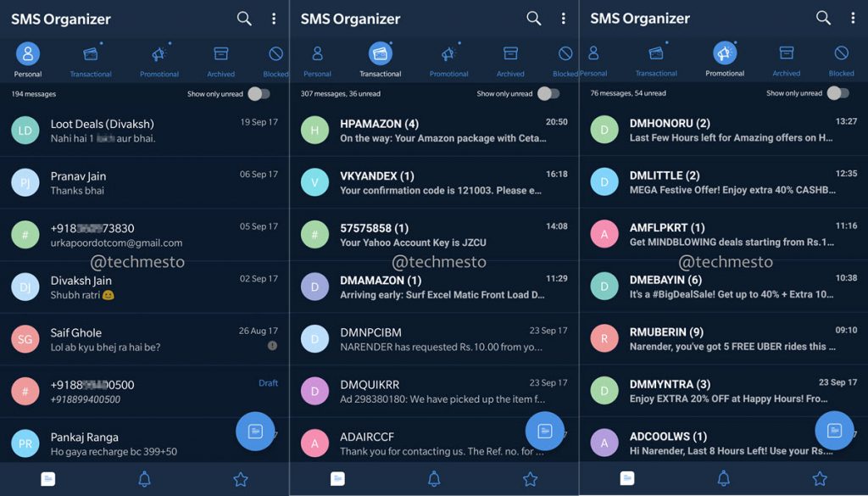868x496 pixels.
Task: Tap the search icon in the Personal view
Action: (x=243, y=18)
